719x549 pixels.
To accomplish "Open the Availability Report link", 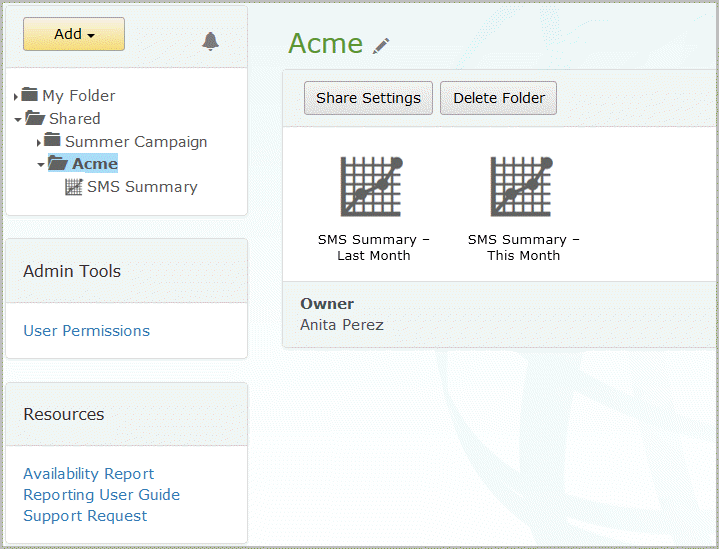I will coord(88,474).
